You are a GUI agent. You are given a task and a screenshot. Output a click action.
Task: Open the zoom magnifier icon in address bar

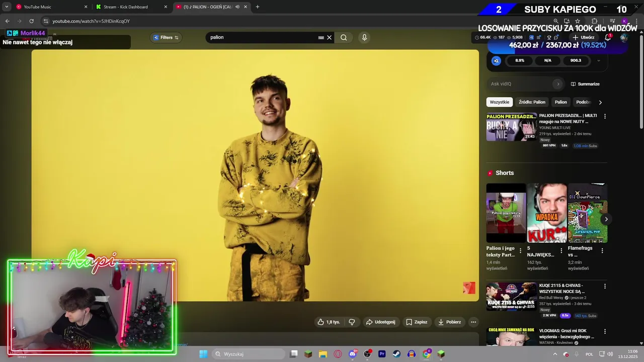coord(555,21)
